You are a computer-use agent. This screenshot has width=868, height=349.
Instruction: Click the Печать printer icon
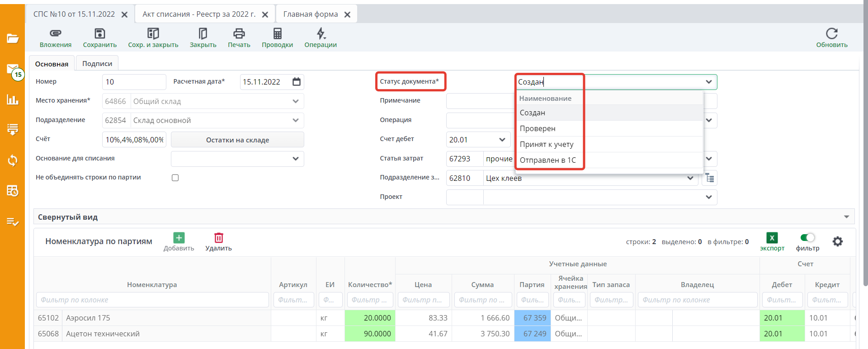(239, 33)
